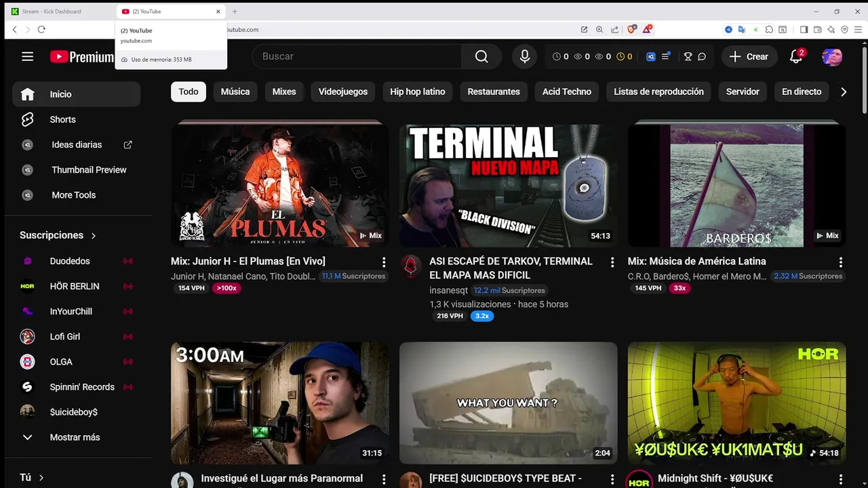The height and width of the screenshot is (488, 868).
Task: Click the browser reload button
Action: (41, 29)
